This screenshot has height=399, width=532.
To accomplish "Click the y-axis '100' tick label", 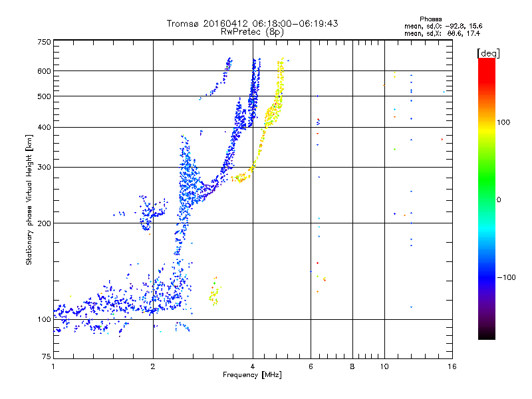I will (x=44, y=320).
